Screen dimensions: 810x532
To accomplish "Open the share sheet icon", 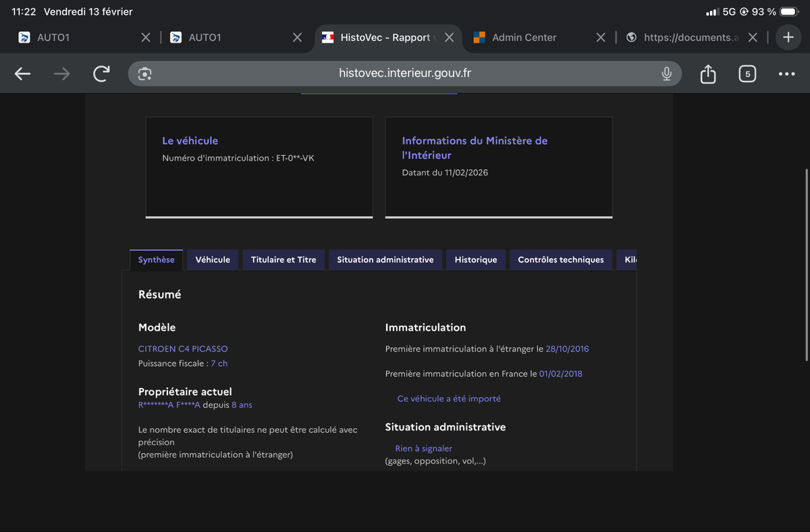I will tap(707, 74).
